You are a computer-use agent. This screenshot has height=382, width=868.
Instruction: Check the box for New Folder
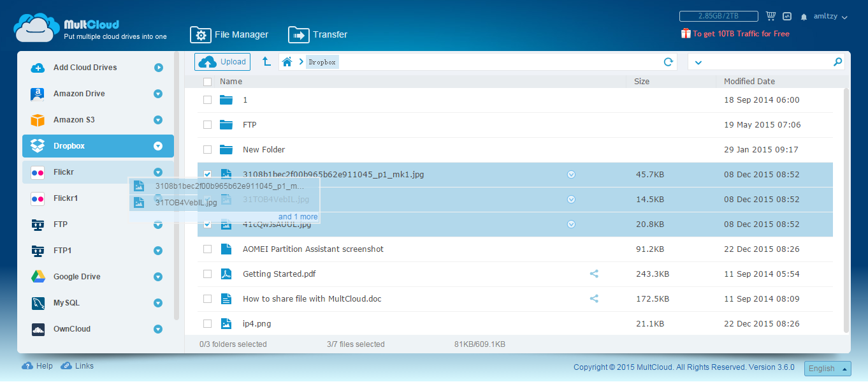pos(207,149)
